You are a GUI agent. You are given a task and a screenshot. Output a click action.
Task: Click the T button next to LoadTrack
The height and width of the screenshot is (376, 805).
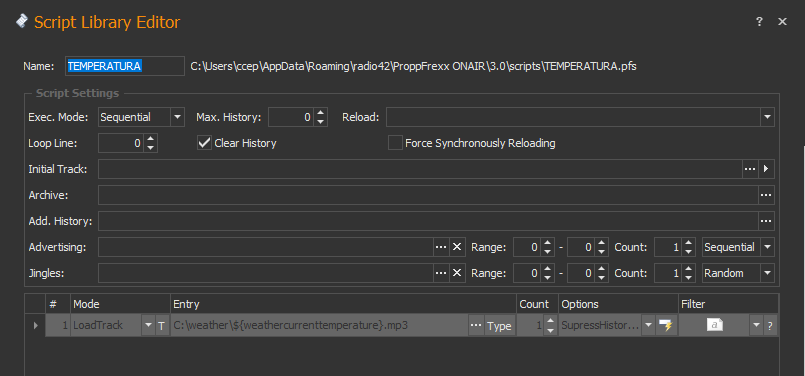161,326
